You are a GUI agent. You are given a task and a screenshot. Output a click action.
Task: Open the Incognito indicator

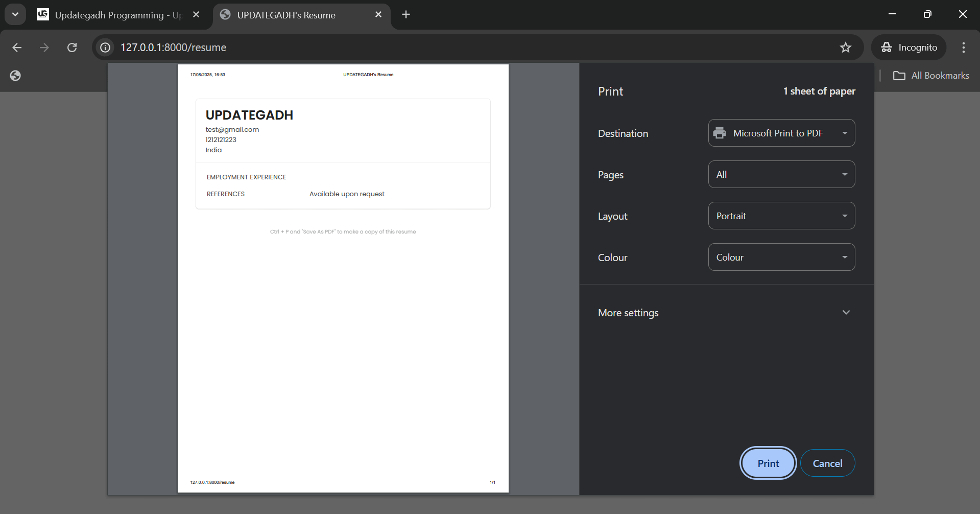909,48
